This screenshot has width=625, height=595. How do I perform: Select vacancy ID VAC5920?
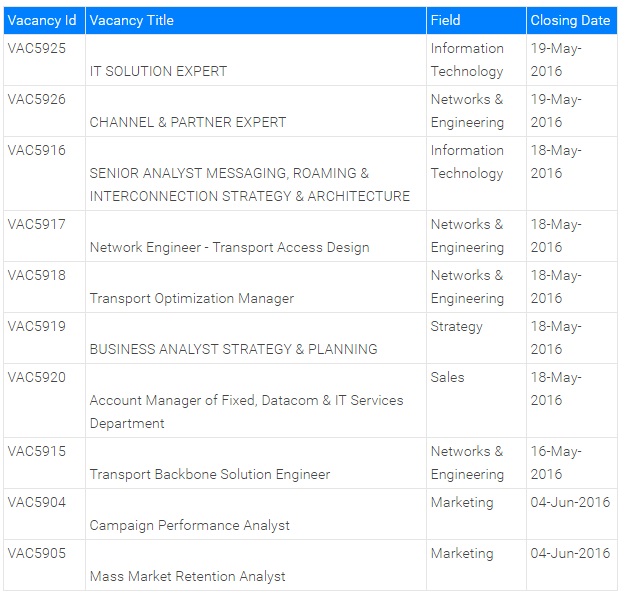[x=37, y=377]
